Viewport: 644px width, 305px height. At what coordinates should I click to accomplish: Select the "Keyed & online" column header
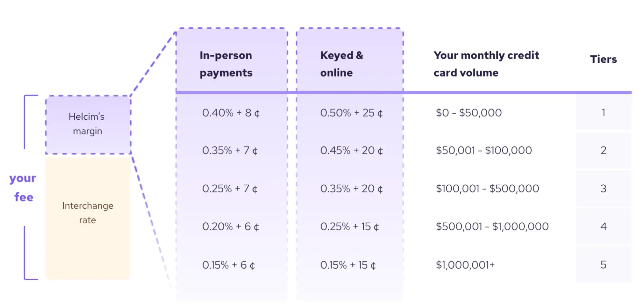click(341, 64)
